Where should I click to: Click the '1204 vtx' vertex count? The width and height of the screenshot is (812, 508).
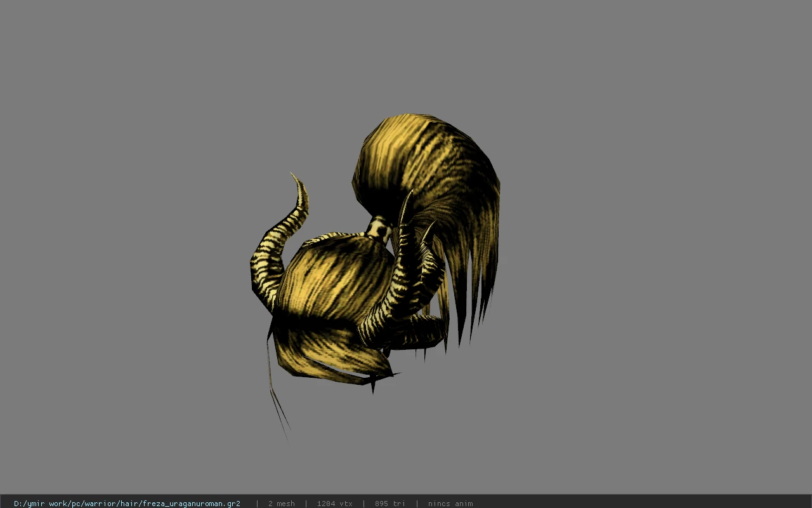334,504
